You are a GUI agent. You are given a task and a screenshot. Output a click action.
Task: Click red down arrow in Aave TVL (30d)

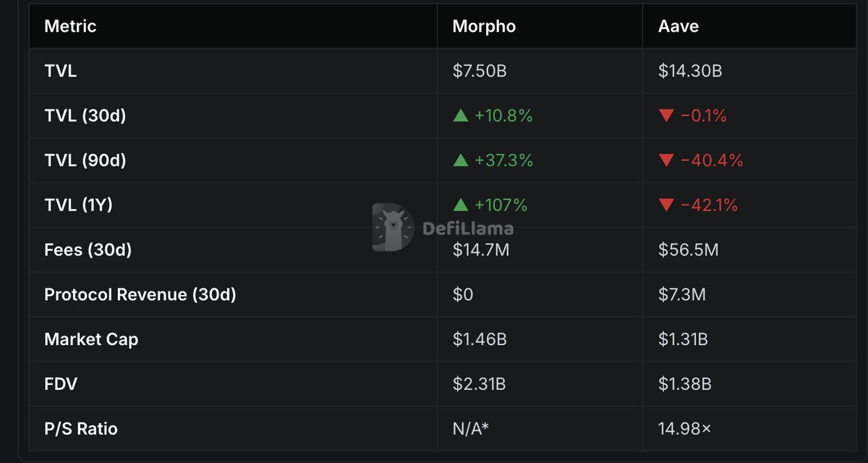tap(666, 116)
